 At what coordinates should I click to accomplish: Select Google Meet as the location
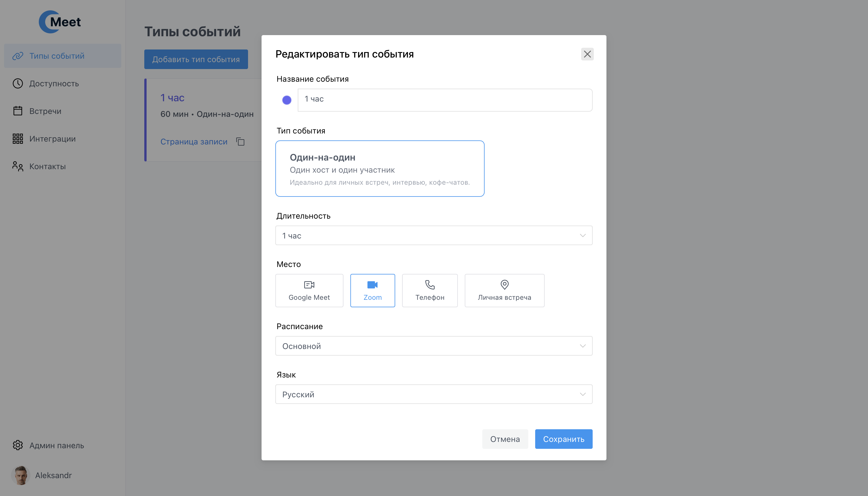point(309,291)
